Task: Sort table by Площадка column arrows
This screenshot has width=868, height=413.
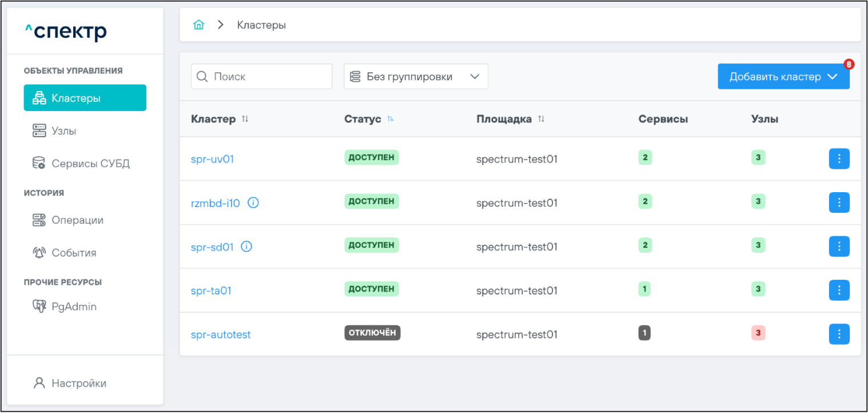Action: pos(541,119)
